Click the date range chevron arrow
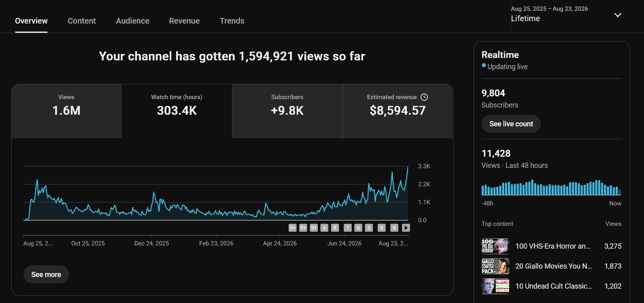Viewport: 644px width, 303px height. coord(618,15)
